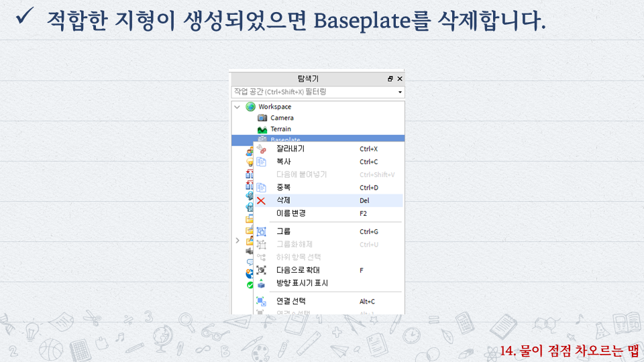Click the group icon next to 그룹
This screenshot has height=362, width=644.
coord(261,231)
